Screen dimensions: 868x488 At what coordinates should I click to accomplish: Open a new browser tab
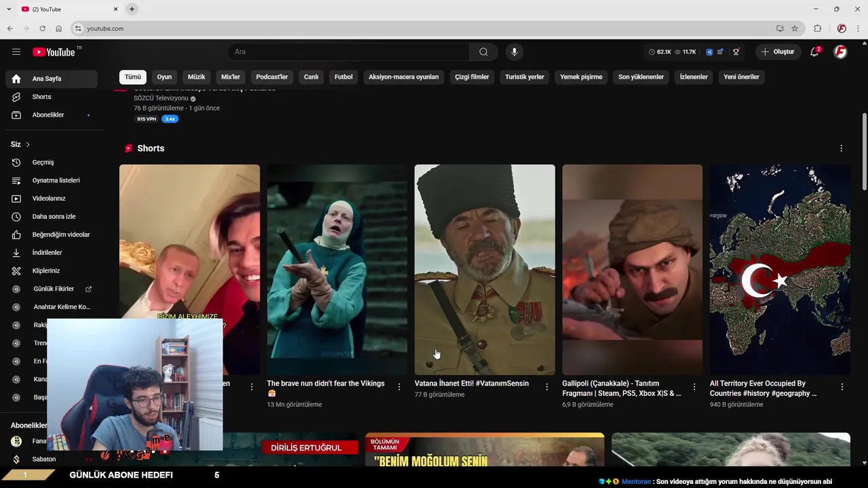click(132, 9)
